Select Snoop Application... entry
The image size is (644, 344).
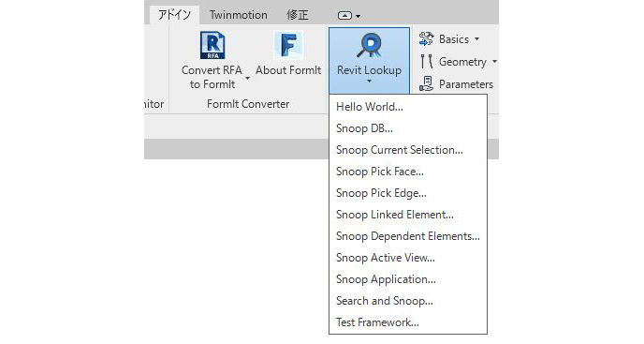click(408, 279)
